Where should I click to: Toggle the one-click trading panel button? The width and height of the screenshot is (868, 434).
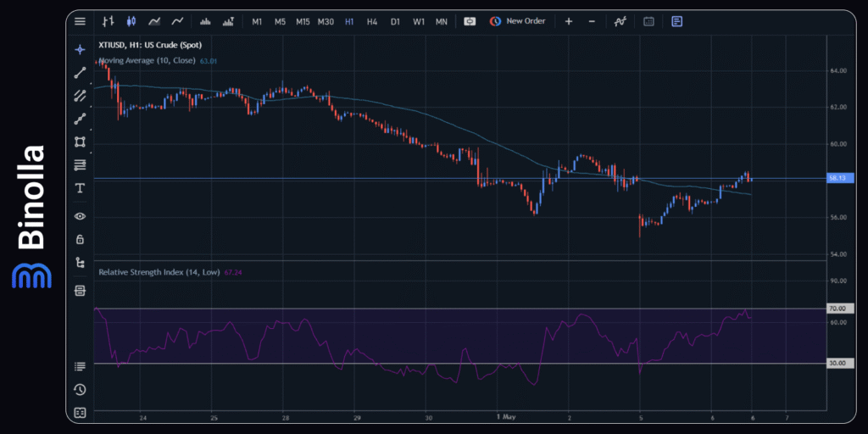(470, 21)
